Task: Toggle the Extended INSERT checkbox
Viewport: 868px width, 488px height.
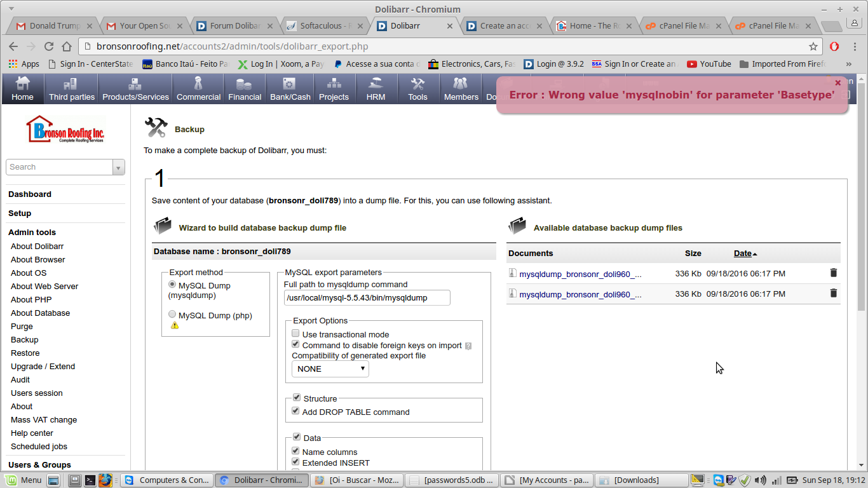Action: pos(295,462)
